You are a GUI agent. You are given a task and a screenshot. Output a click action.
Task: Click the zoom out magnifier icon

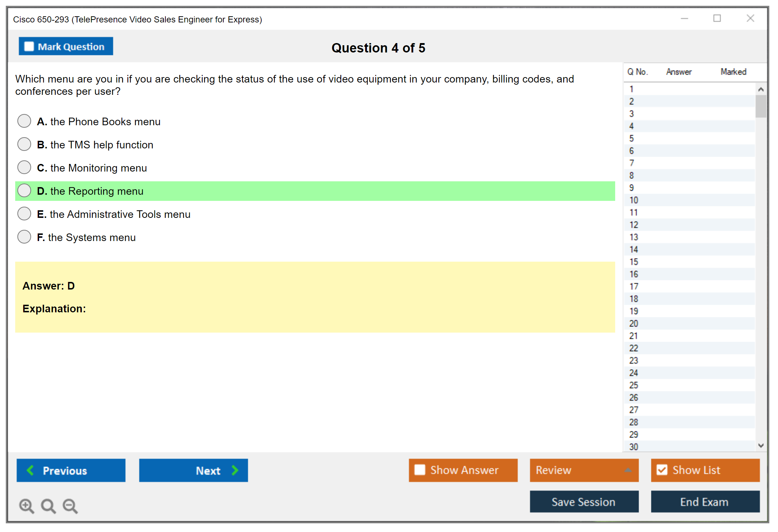coord(70,506)
